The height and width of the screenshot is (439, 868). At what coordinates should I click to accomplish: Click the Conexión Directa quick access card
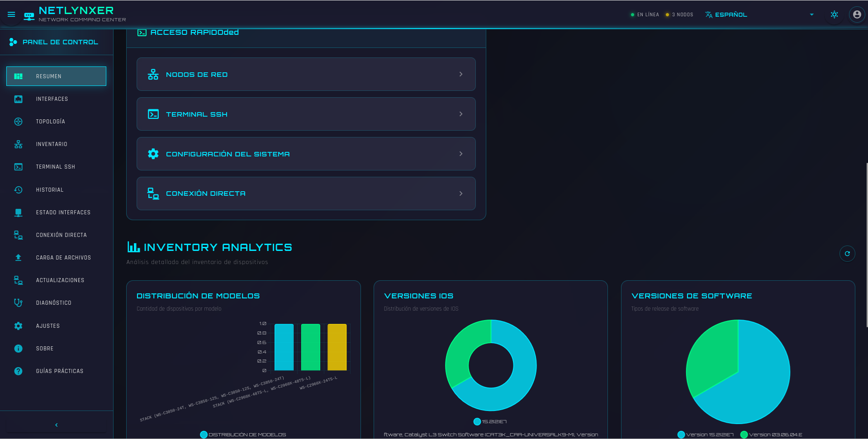click(306, 193)
